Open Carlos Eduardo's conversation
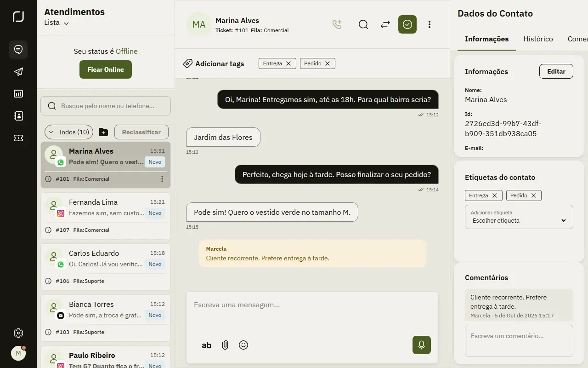The height and width of the screenshot is (368, 588). 106,267
